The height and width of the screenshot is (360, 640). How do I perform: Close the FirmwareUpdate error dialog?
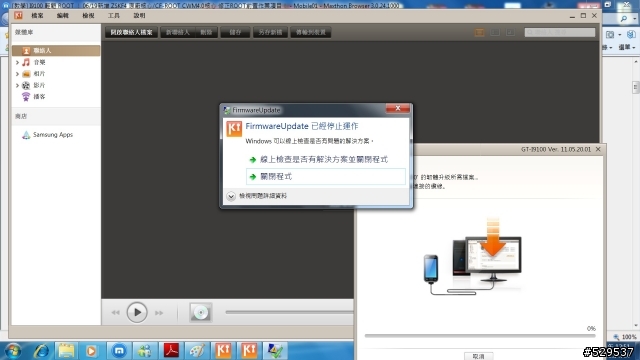click(398, 108)
